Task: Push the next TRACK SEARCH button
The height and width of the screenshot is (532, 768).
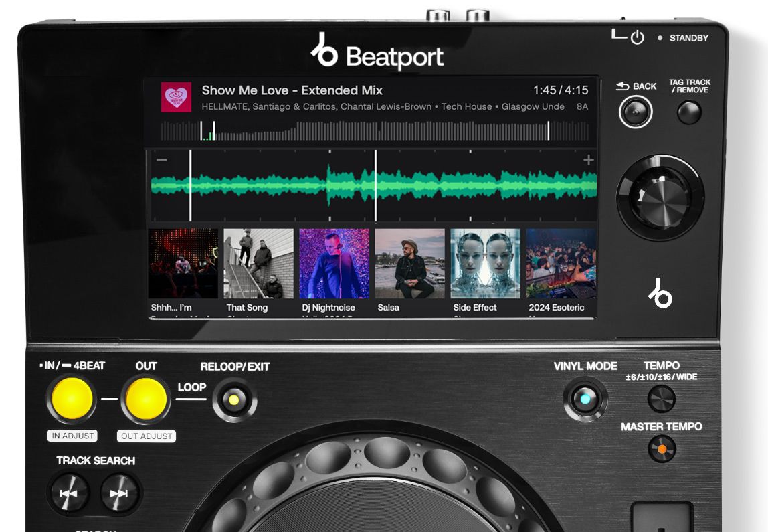Action: coord(119,493)
